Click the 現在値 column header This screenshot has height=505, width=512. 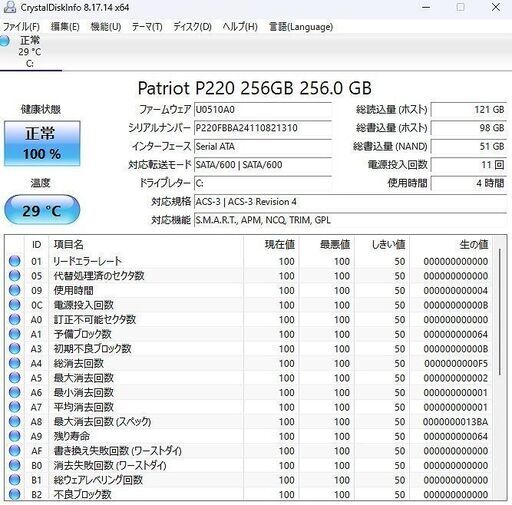(271, 245)
